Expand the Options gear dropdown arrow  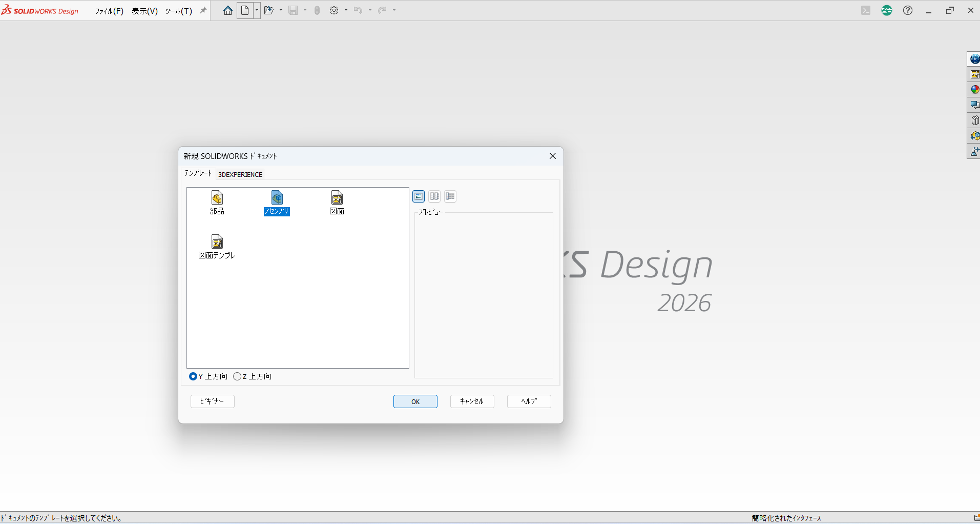(x=346, y=10)
